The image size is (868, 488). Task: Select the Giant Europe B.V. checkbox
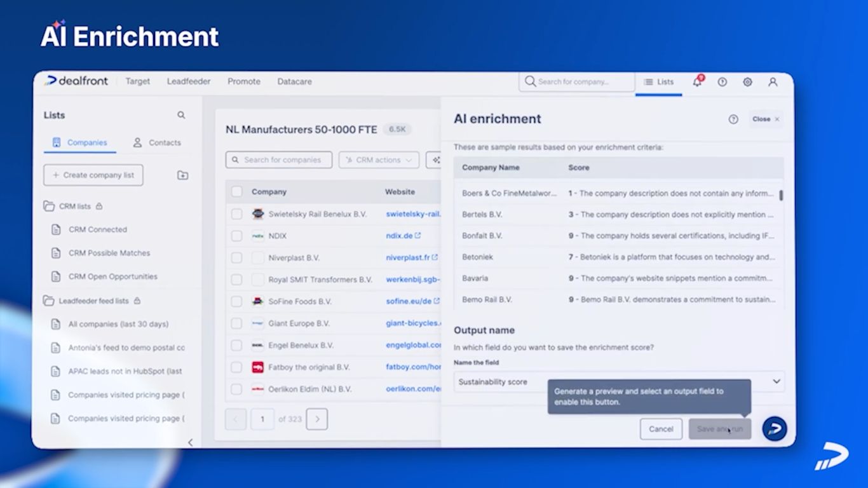coord(236,323)
